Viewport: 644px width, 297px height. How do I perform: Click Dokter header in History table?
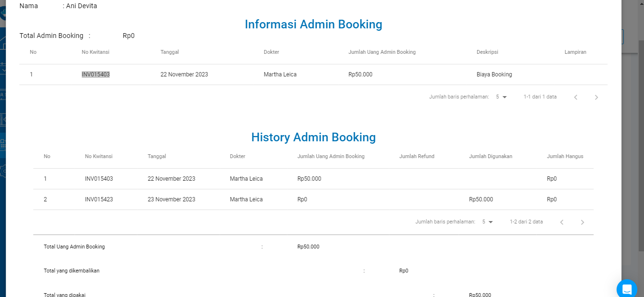click(237, 156)
